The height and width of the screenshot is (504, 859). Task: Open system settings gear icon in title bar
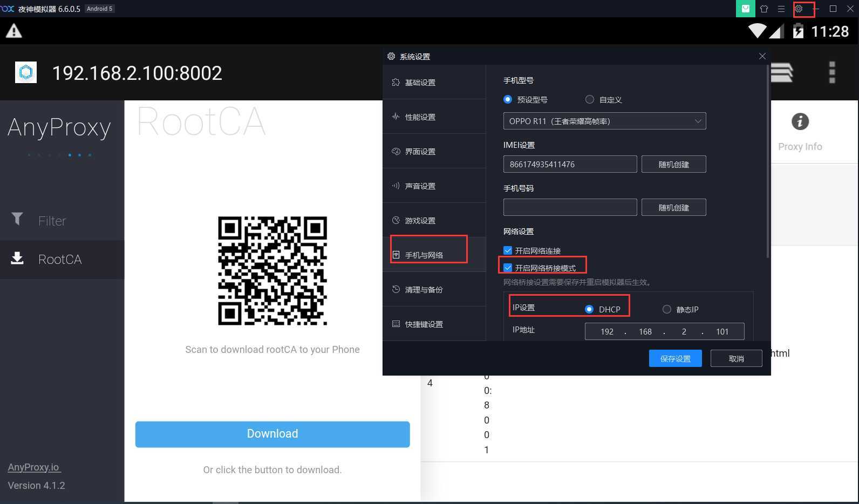pyautogui.click(x=799, y=9)
